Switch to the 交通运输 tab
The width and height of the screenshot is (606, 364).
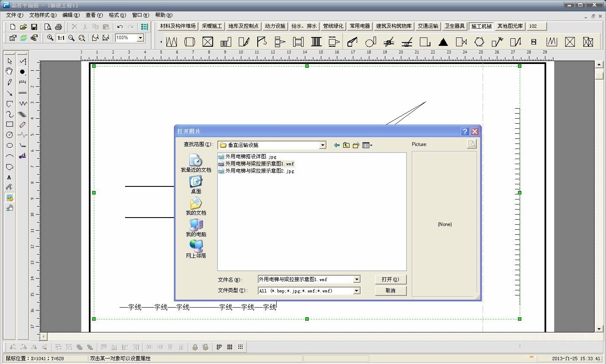coord(428,26)
